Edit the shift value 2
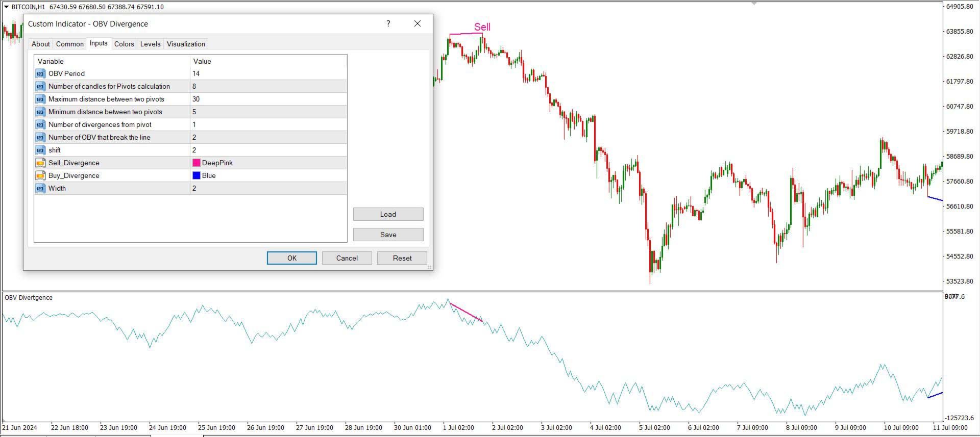The image size is (980, 437). coord(268,150)
